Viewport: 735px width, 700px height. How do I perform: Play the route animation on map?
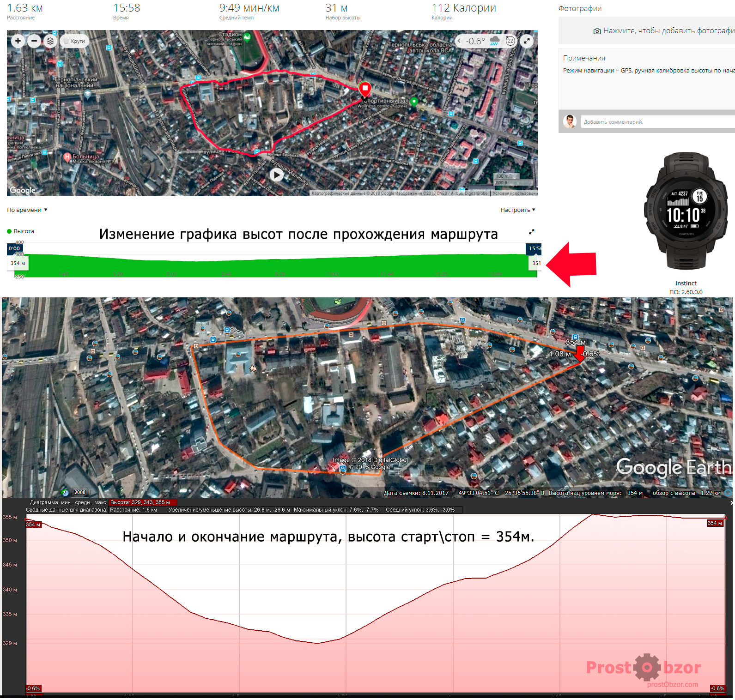tap(276, 175)
